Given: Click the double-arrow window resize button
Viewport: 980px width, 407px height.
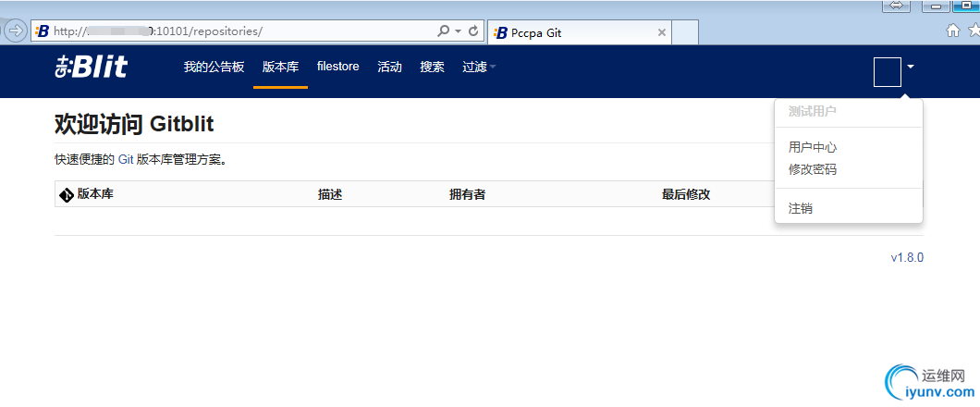Looking at the screenshot, I should 896,6.
